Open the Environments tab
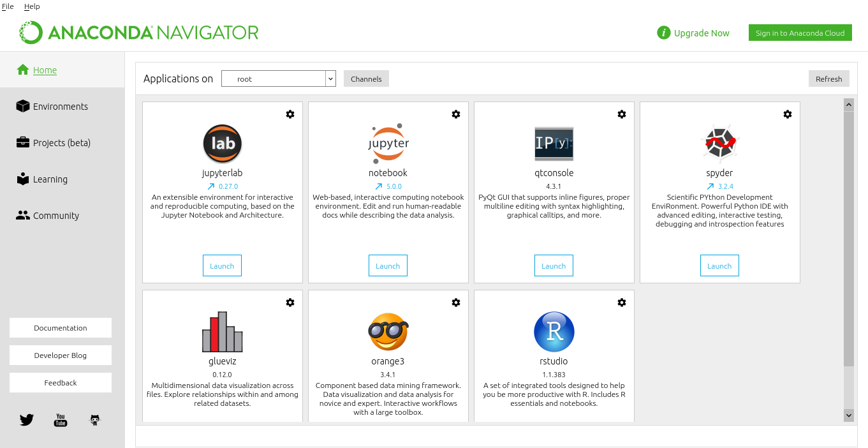Image resolution: width=868 pixels, height=448 pixels. 63,107
